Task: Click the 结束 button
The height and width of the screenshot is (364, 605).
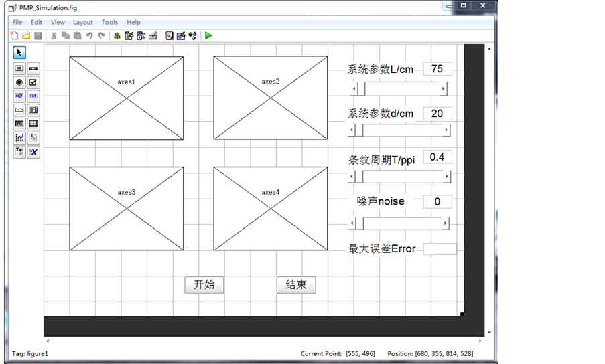Action: pos(296,285)
